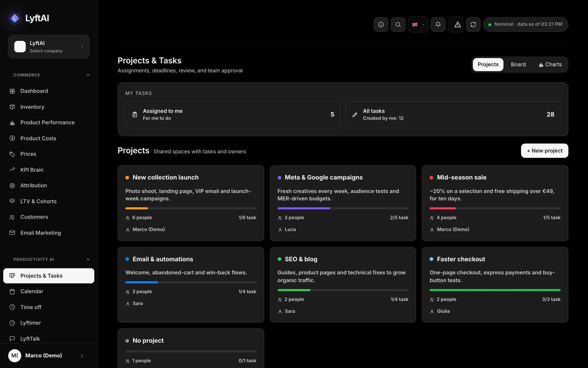Open Inventory in the sidebar
Image resolution: width=588 pixels, height=368 pixels.
pyautogui.click(x=49, y=107)
